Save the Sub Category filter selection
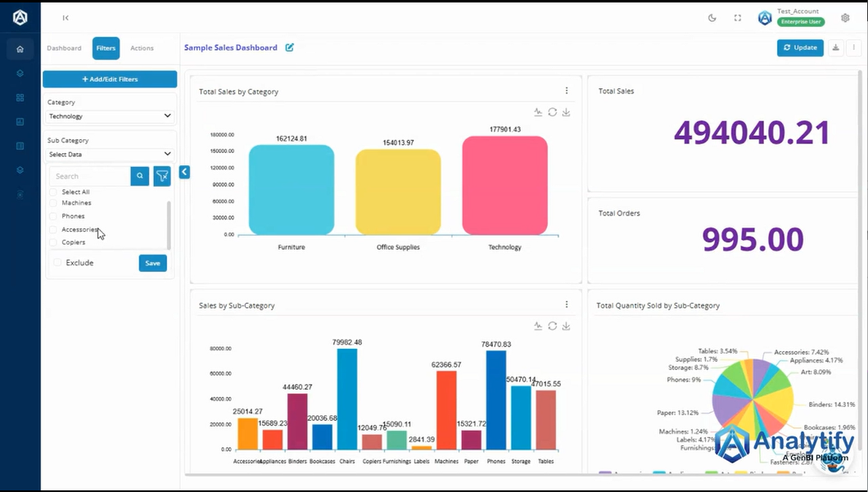Viewport: 868px width, 492px height. pos(153,263)
